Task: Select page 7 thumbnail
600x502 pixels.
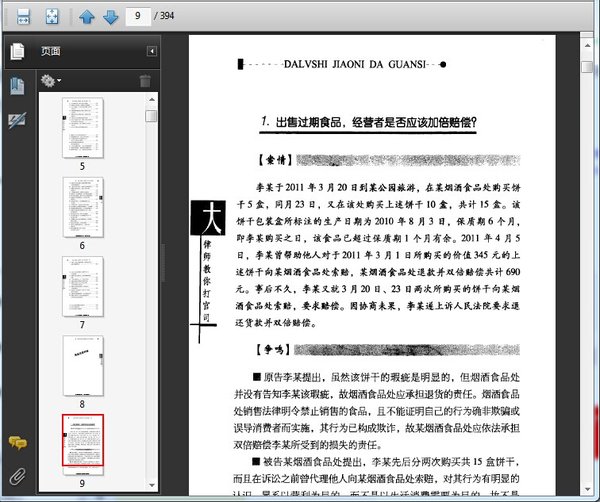Action: 83,286
